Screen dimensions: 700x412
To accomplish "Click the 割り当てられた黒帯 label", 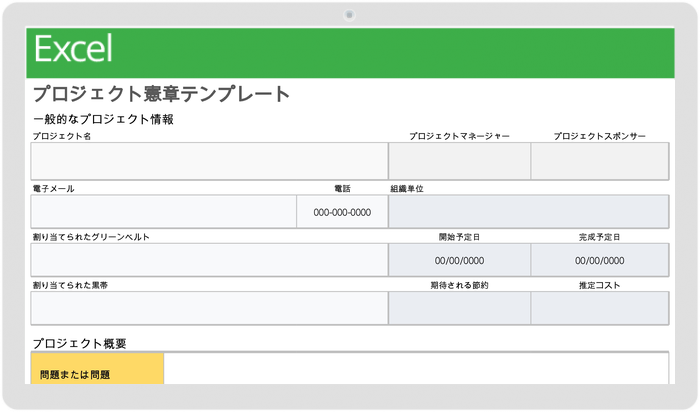I will tap(70, 285).
